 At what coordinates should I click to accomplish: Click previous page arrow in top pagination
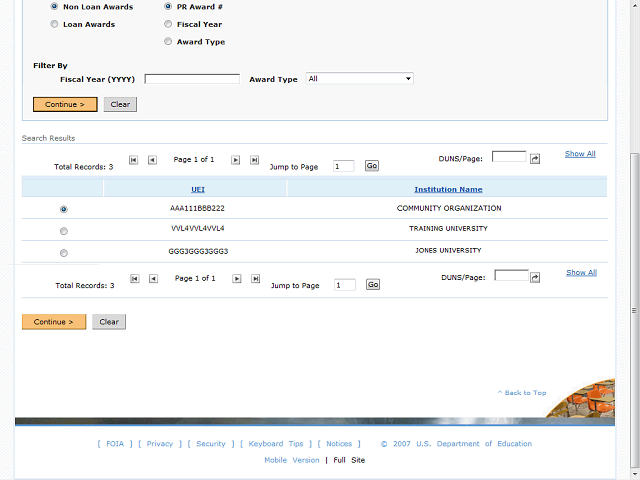[152, 160]
